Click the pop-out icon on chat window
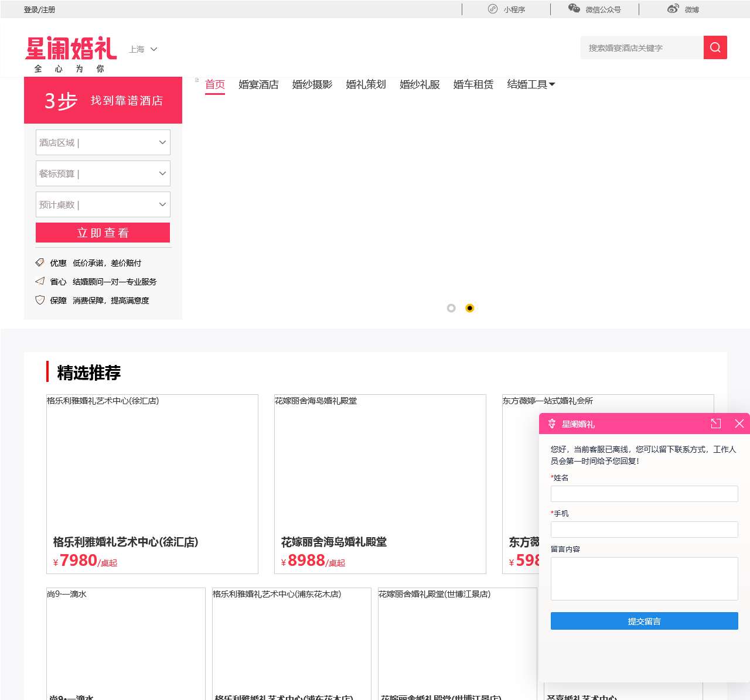 715,424
